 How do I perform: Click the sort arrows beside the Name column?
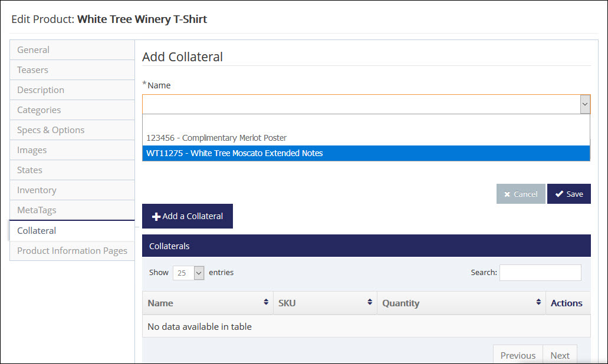tap(266, 303)
